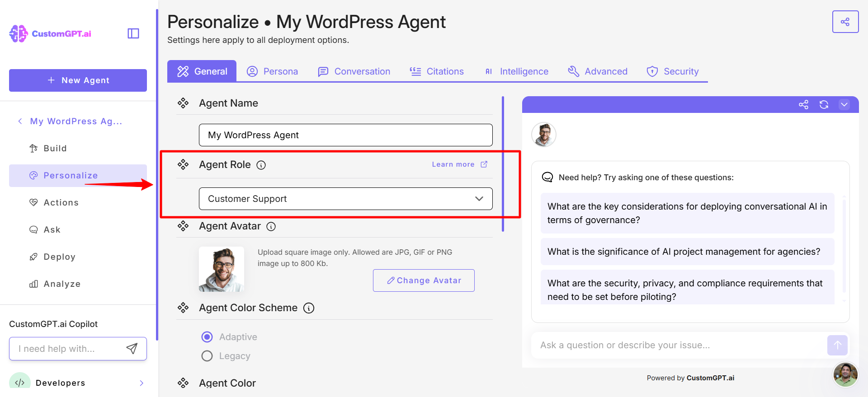
Task: Select the Adaptive color scheme radio
Action: pos(207,337)
